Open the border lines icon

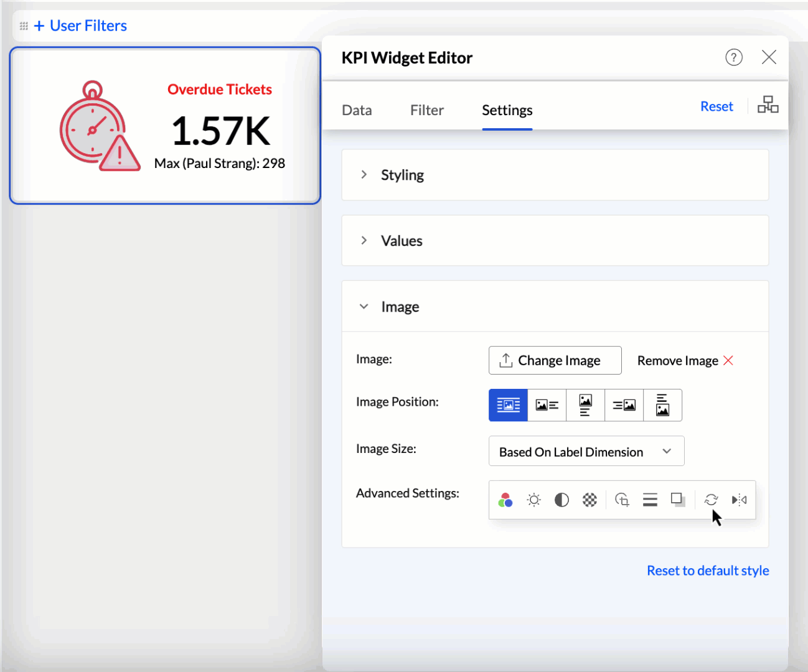coord(650,500)
